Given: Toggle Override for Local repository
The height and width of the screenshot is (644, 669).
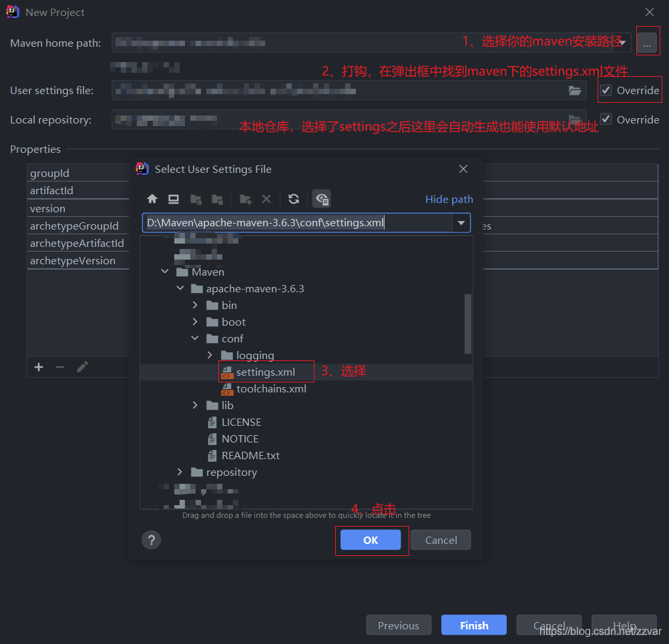Looking at the screenshot, I should 606,119.
